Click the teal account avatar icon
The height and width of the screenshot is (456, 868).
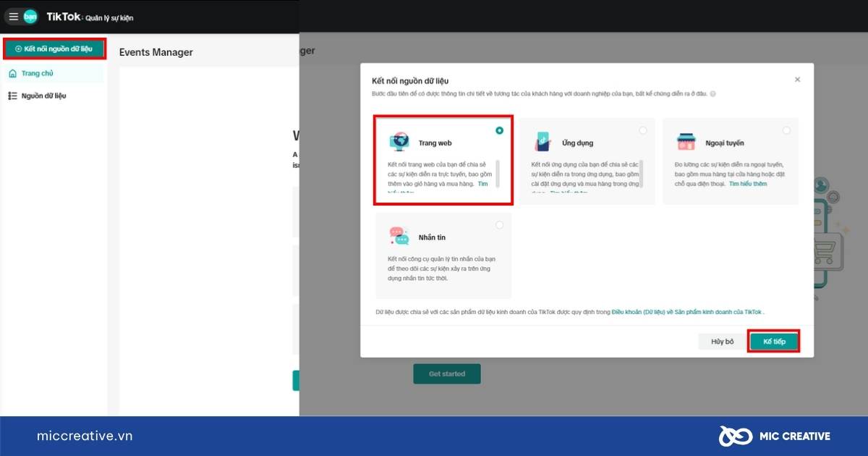30,17
